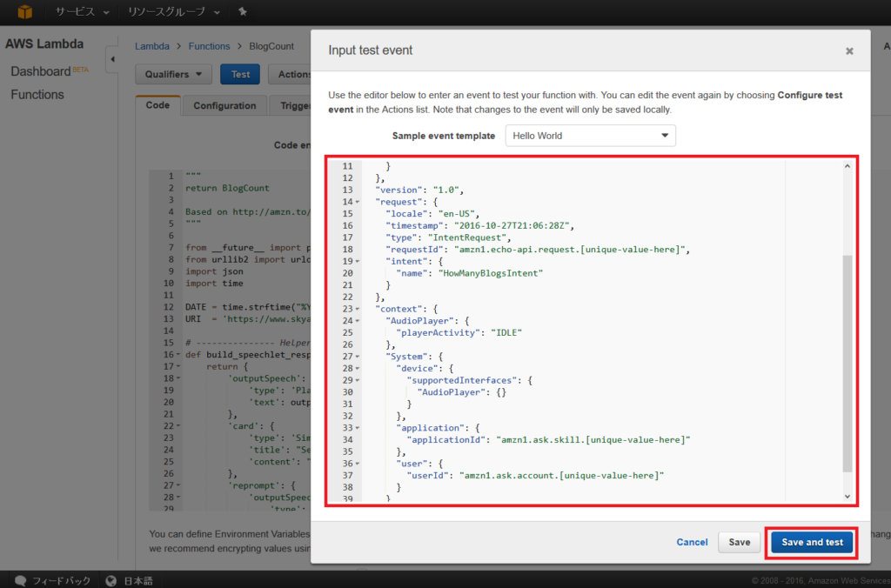Close the Input test event dialog
891x588 pixels.
(x=848, y=50)
